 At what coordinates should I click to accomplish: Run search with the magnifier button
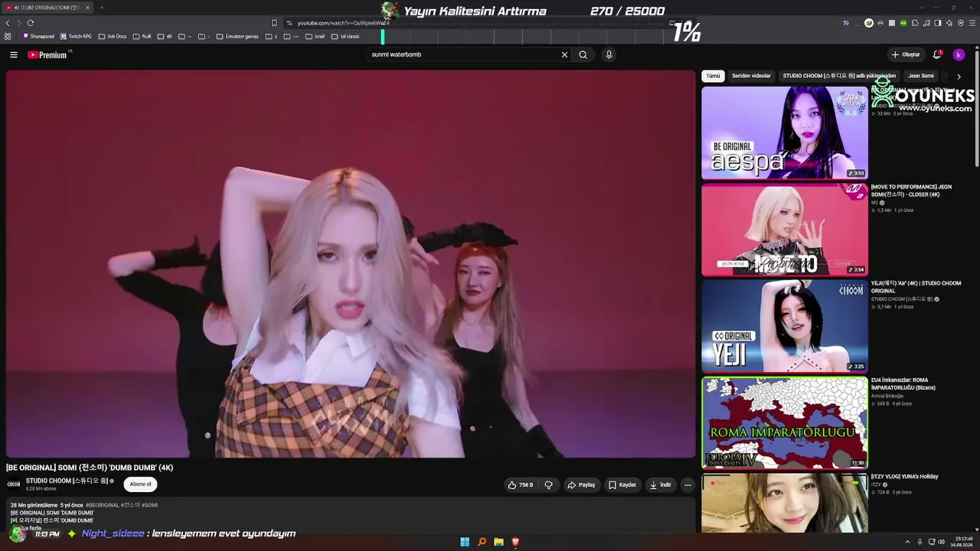583,55
